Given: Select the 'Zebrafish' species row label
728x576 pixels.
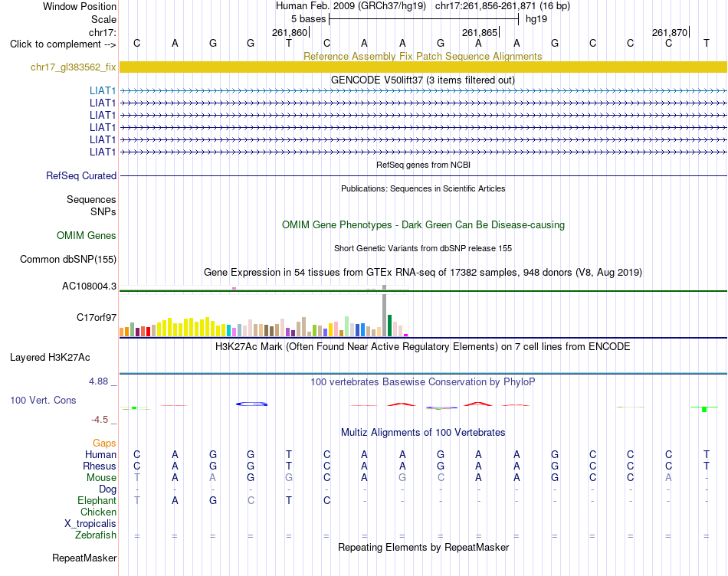Looking at the screenshot, I should 96,535.
